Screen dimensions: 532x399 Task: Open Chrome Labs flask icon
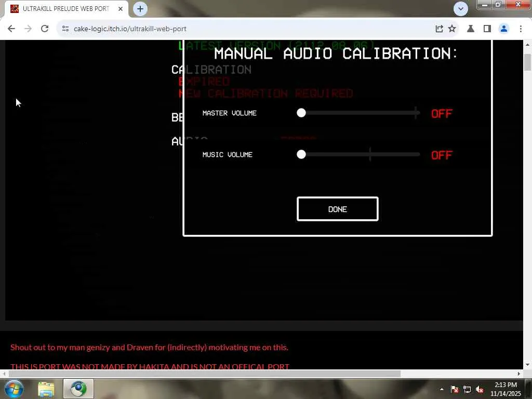pyautogui.click(x=471, y=29)
